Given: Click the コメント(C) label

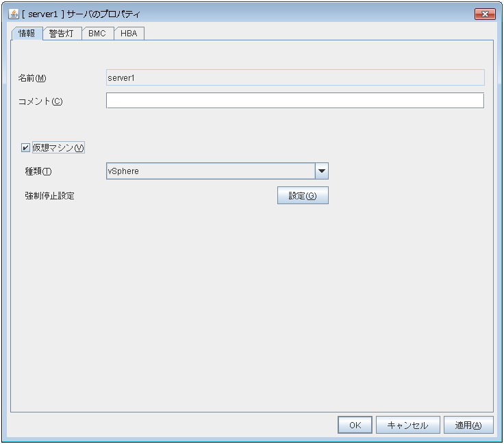Looking at the screenshot, I should tap(40, 101).
